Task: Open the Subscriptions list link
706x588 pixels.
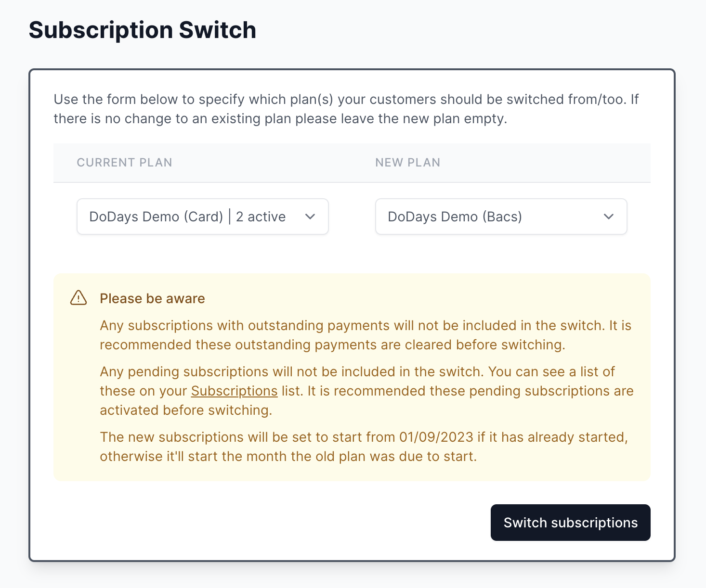Action: [x=234, y=391]
